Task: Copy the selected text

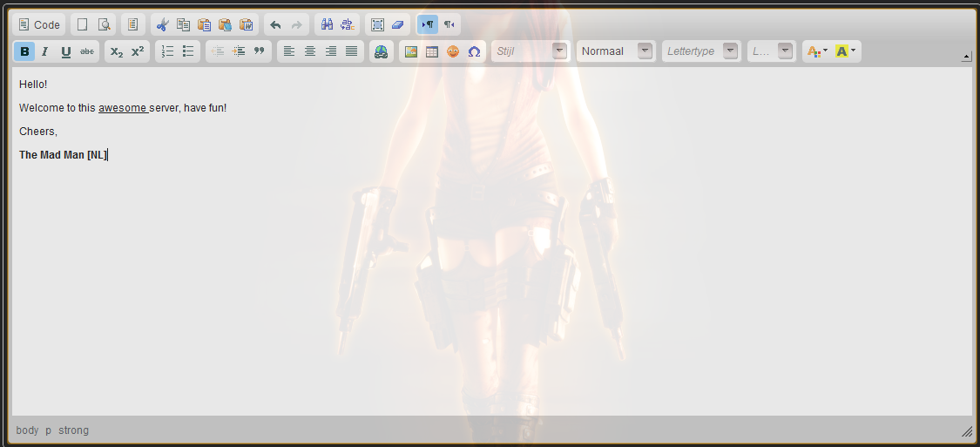Action: (x=183, y=25)
